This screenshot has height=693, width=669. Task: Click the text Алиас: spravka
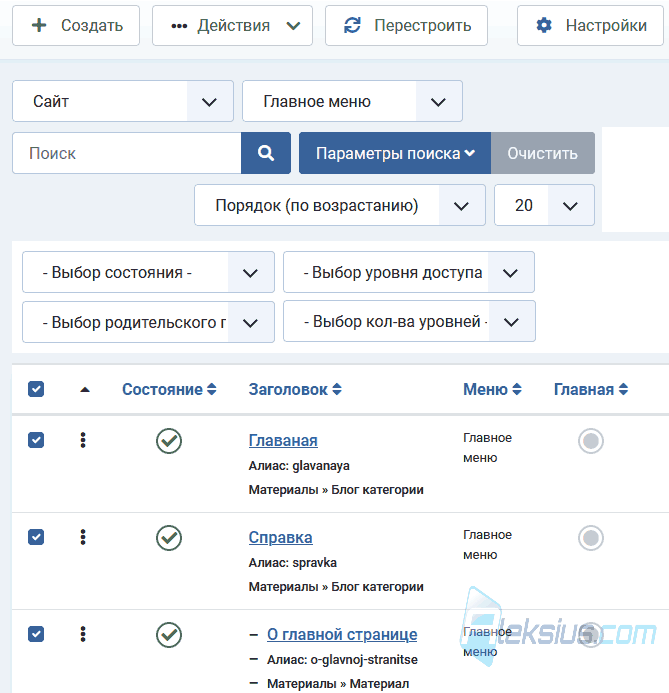click(x=293, y=563)
